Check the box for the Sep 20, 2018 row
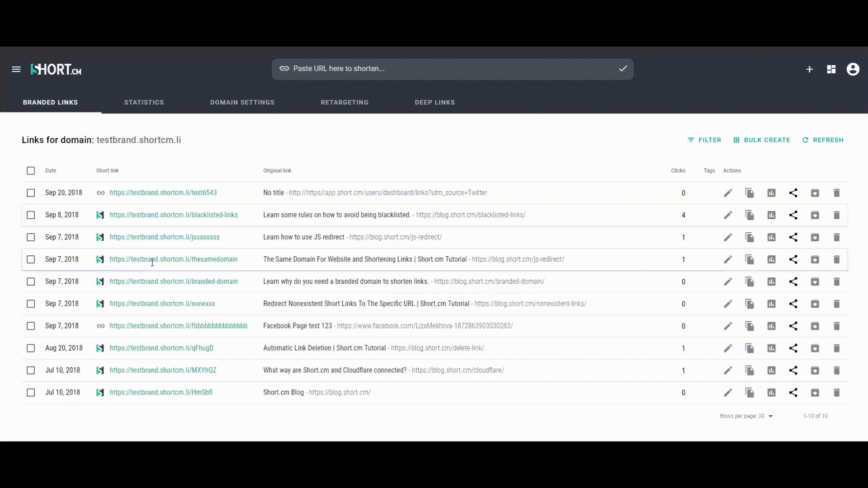Screen dimensions: 868x488 click(31, 193)
